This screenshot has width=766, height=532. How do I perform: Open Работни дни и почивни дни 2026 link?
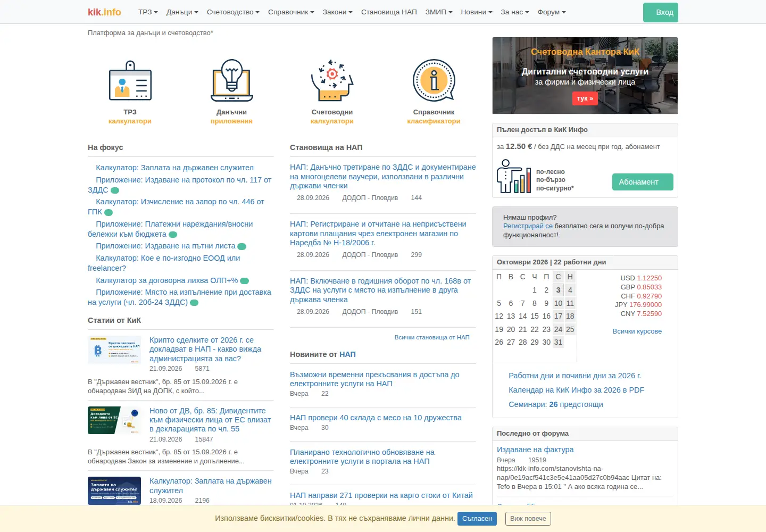coord(574,376)
